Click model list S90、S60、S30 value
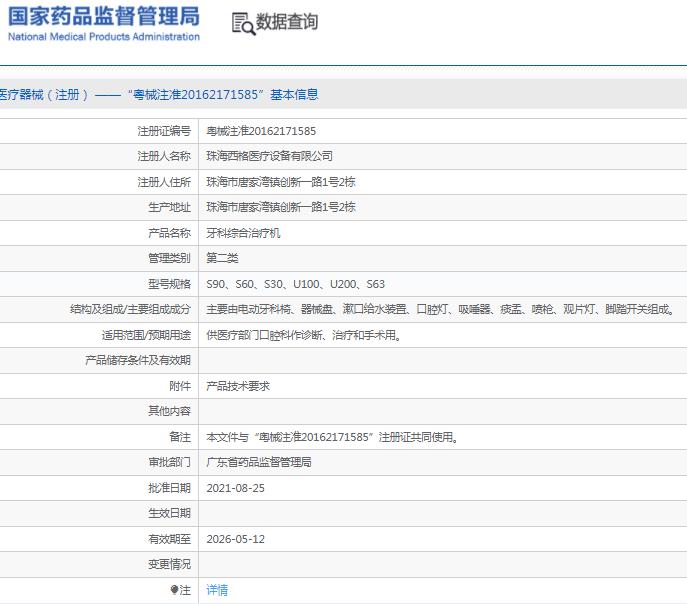687x604 pixels. pos(295,284)
